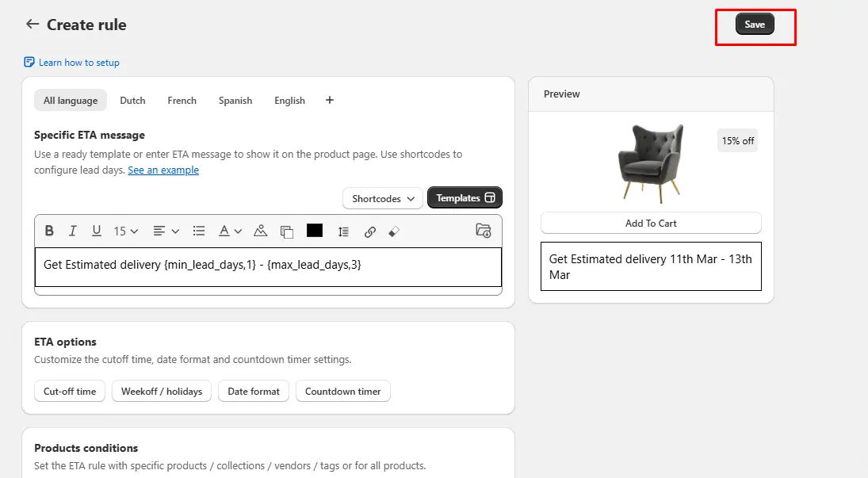Insert a link with the chain icon
Screen dimensions: 868x478
(x=369, y=231)
